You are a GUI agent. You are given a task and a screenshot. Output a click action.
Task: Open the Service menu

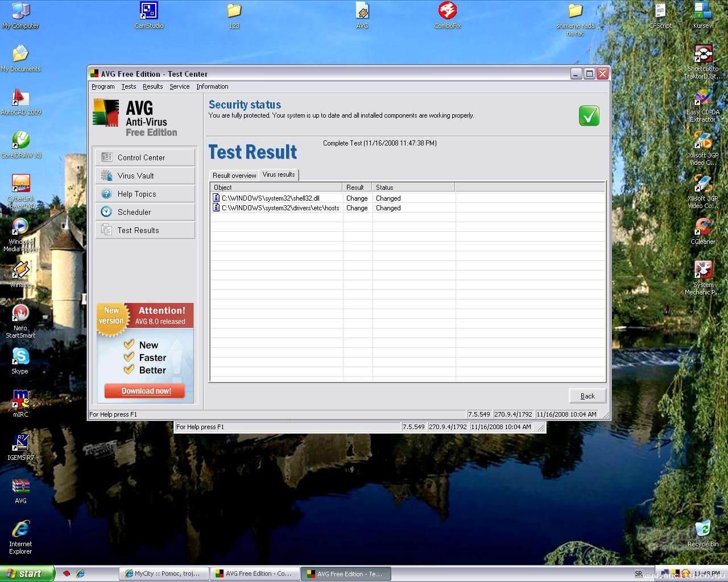point(179,86)
